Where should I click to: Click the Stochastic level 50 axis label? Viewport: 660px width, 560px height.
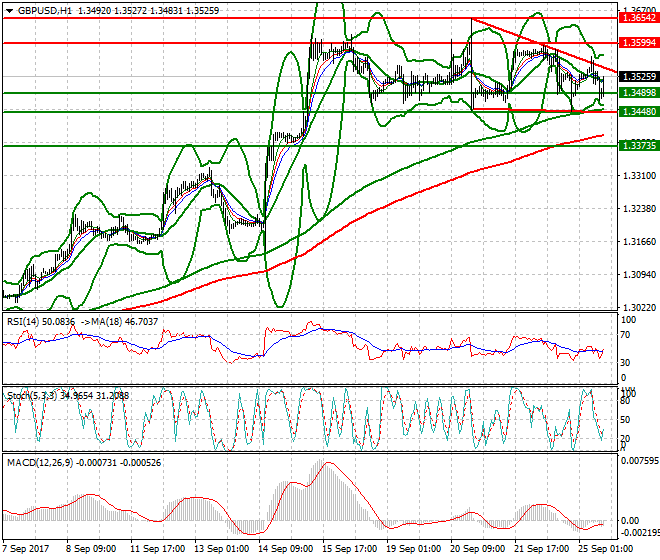click(x=625, y=420)
